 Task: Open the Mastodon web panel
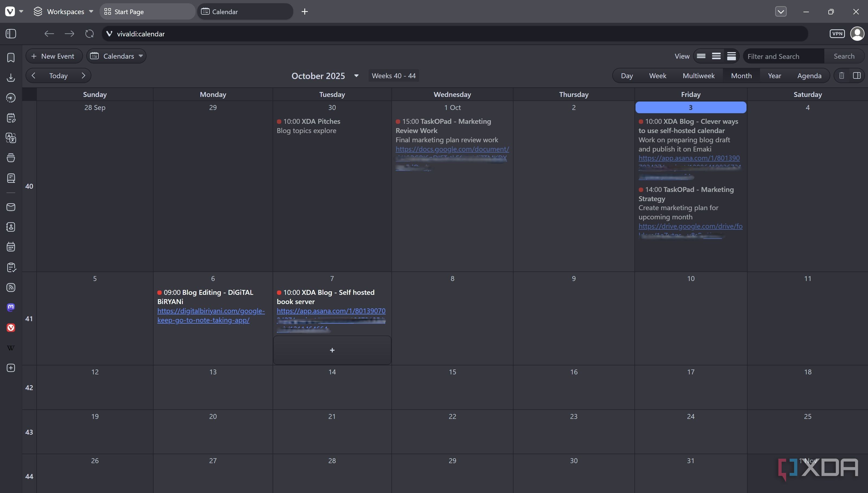tap(11, 307)
